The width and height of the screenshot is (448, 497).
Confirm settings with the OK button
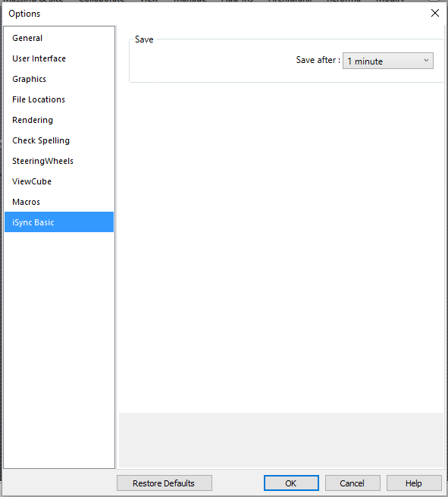[x=291, y=483]
